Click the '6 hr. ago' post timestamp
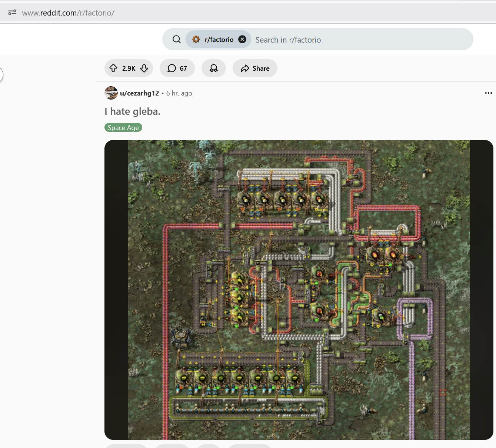 pos(179,93)
